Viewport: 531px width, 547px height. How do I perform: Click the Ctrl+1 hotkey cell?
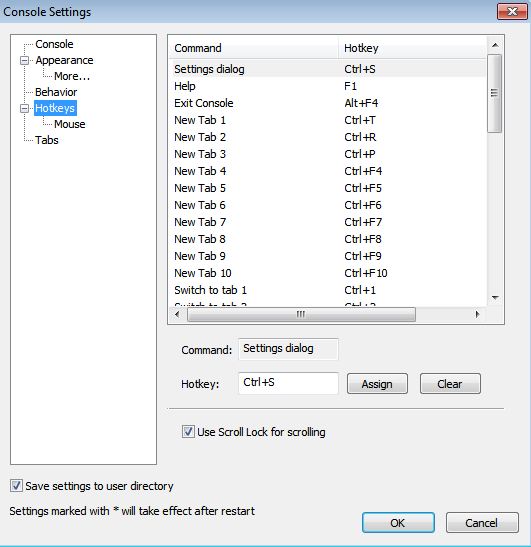[360, 290]
